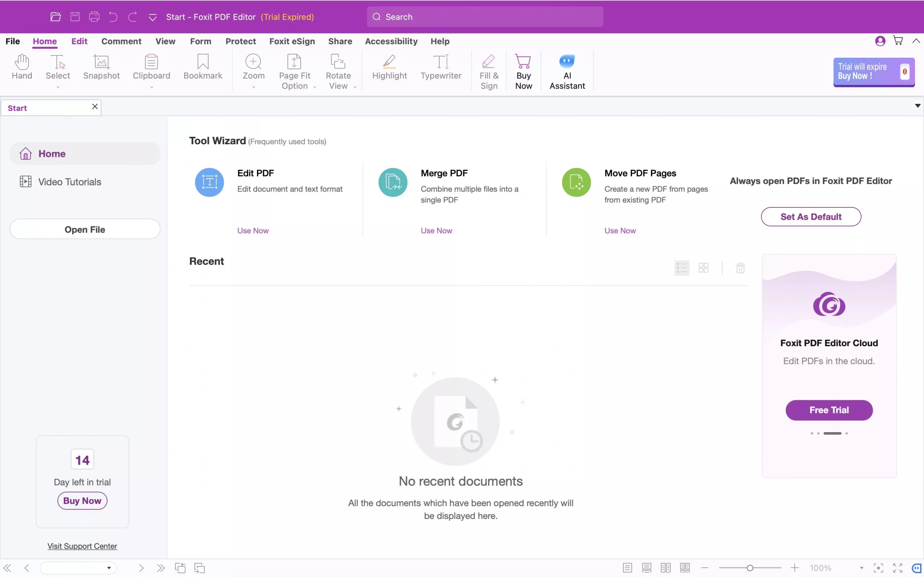Click Set As Default PDF opener
Viewport: 924px width, 577px height.
pos(811,217)
